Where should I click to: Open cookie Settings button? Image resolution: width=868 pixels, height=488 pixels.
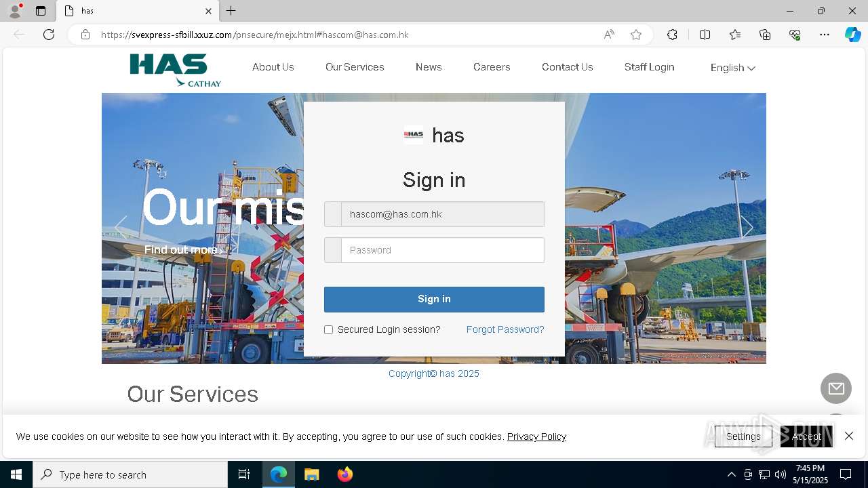[743, 436]
